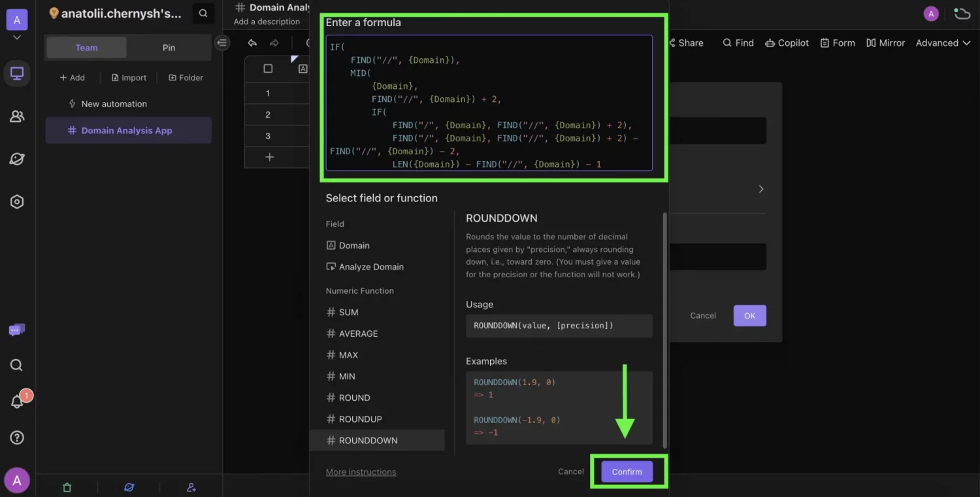Open Form from the toolbar
The width and height of the screenshot is (980, 497).
(x=838, y=43)
